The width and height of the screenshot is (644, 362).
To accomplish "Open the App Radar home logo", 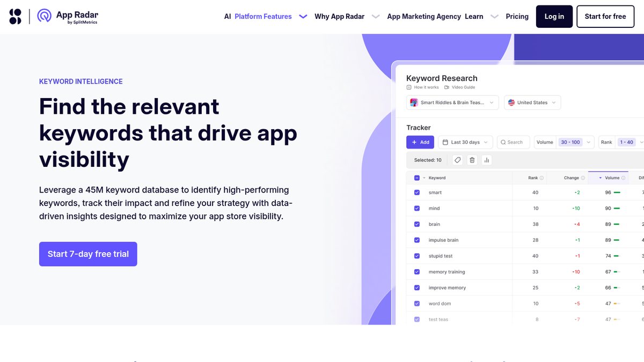I will pos(68,17).
